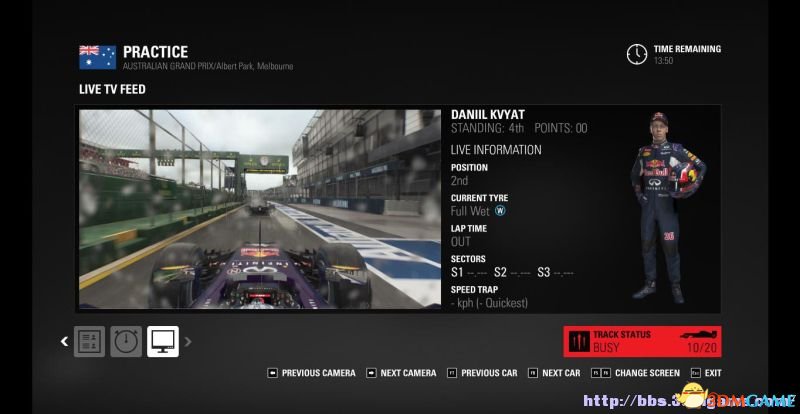Click the Exit Esc key icon
This screenshot has width=800, height=414.
coord(695,373)
